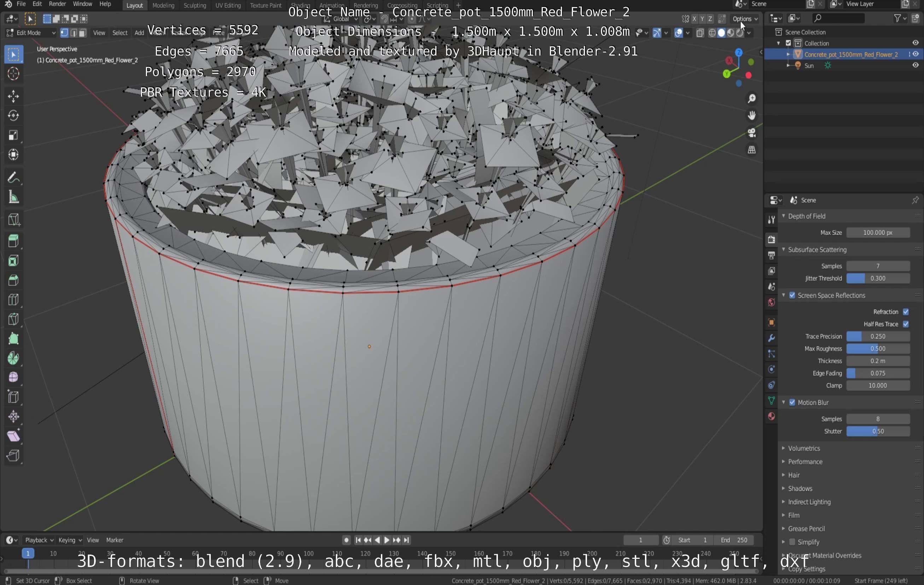Image resolution: width=924 pixels, height=585 pixels.
Task: Open the Output properties printer tab
Action: (x=771, y=256)
